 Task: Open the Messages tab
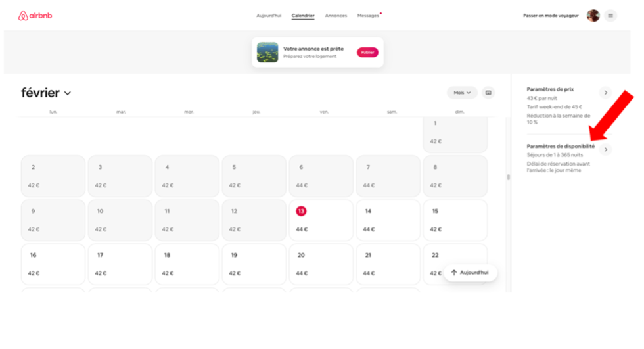click(x=368, y=16)
